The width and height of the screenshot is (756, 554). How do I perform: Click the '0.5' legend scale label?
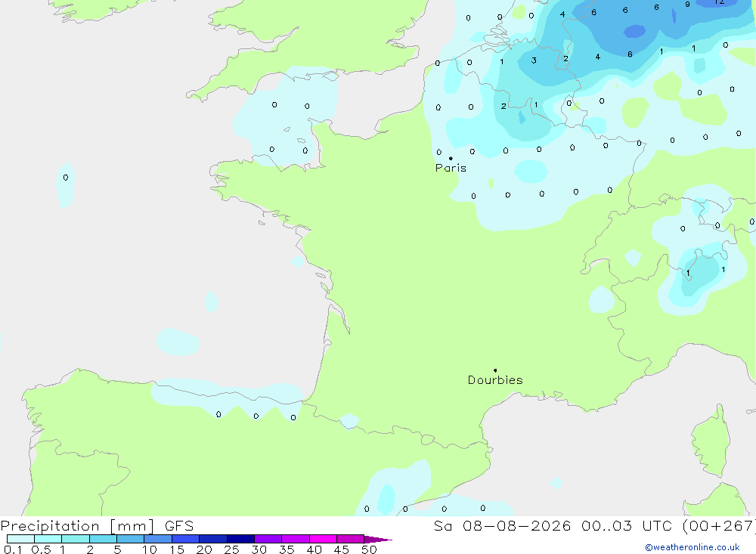(x=41, y=549)
